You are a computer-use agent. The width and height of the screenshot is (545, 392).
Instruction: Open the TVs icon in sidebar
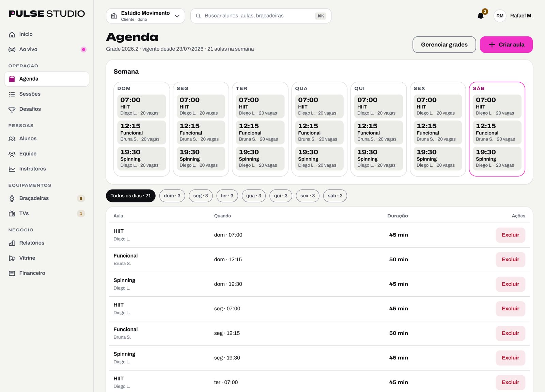pos(12,214)
